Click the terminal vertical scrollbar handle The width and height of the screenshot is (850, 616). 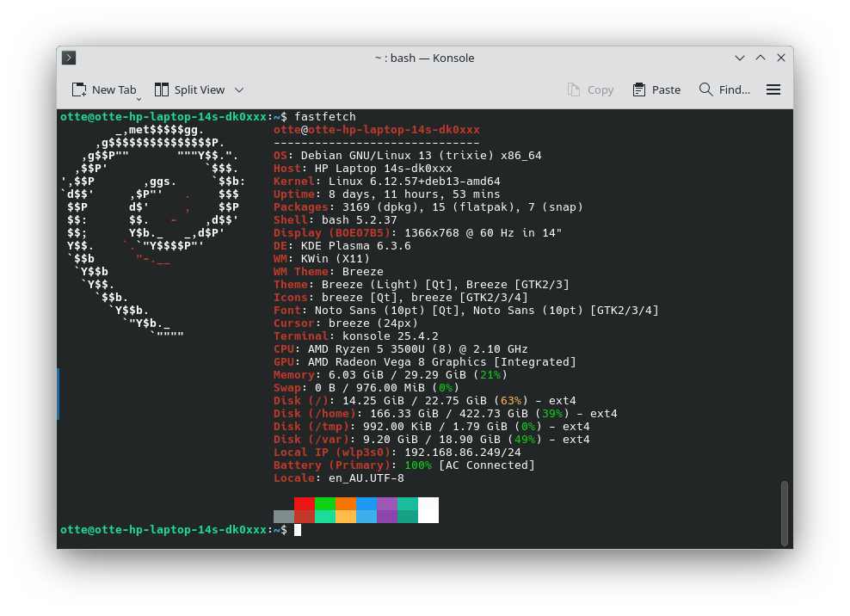(x=785, y=513)
